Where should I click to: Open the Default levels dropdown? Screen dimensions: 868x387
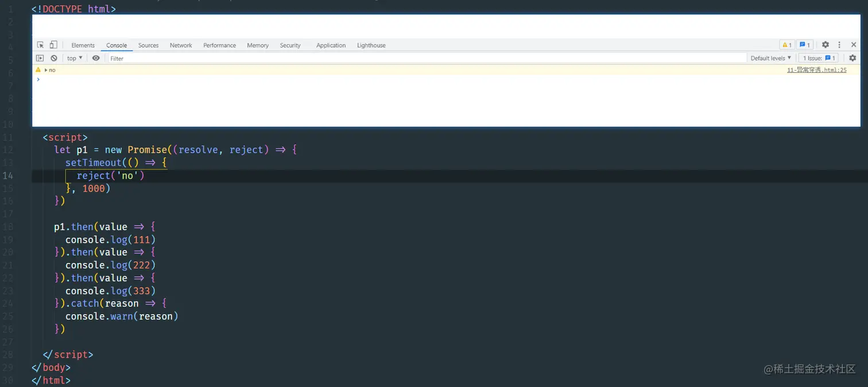pos(771,58)
